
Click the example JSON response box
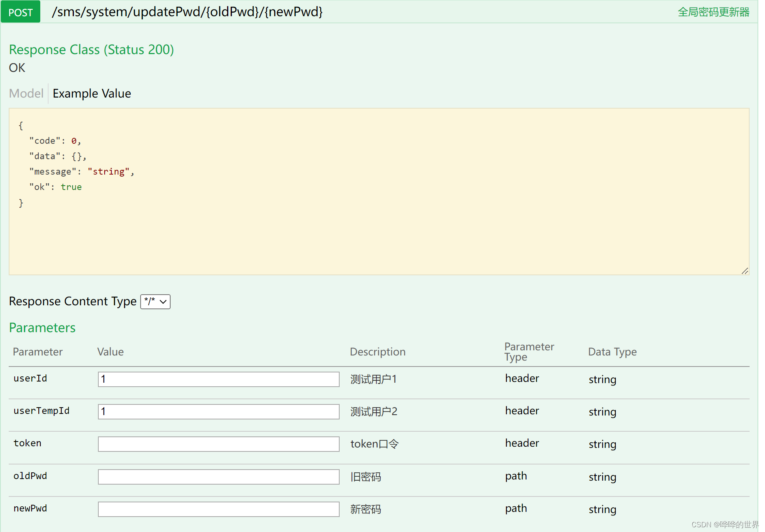pos(379,192)
